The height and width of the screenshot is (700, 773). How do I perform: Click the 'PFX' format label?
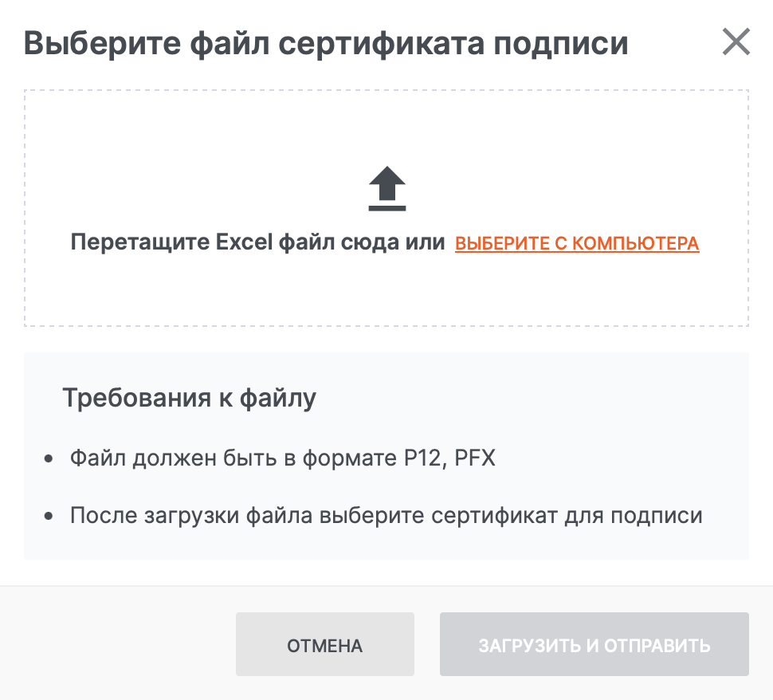click(475, 459)
